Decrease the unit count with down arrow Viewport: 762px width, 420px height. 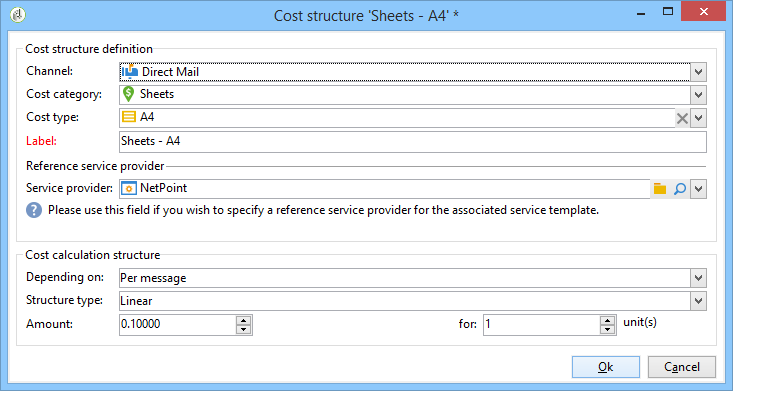[607, 329]
